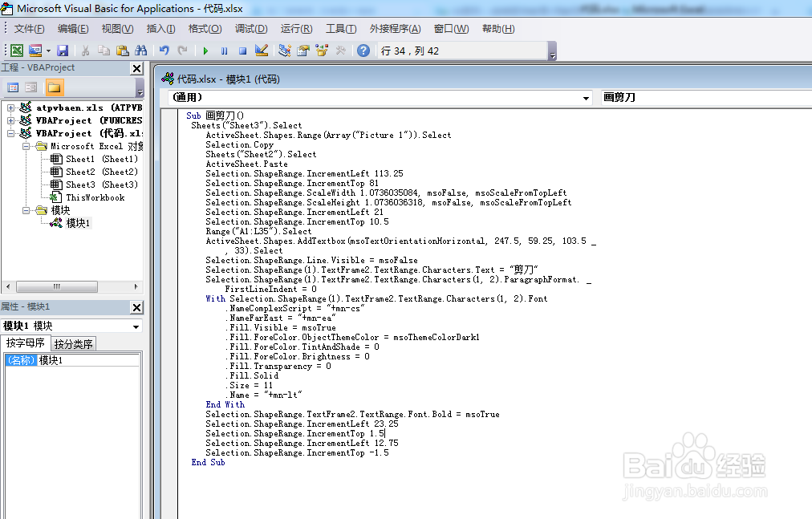Viewport: 812px width, 519px height.
Task: Open the 模块1 properties object dropdown
Action: (136, 326)
